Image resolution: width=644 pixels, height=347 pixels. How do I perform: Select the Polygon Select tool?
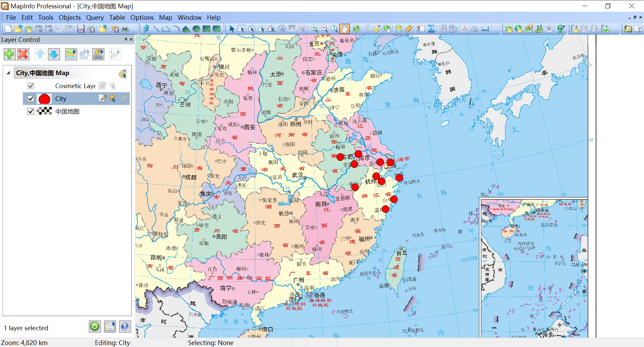coord(262,29)
